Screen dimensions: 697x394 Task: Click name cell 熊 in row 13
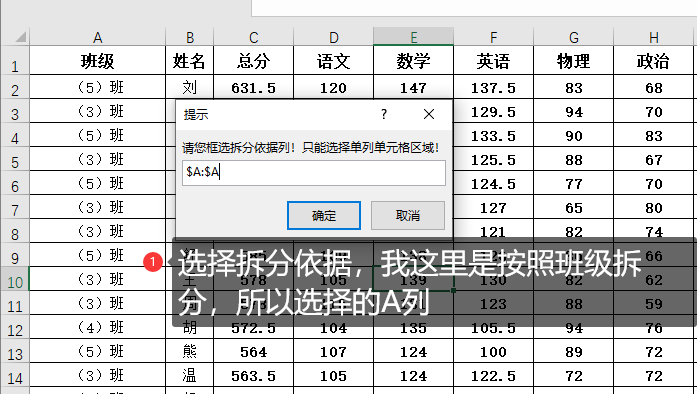[190, 352]
